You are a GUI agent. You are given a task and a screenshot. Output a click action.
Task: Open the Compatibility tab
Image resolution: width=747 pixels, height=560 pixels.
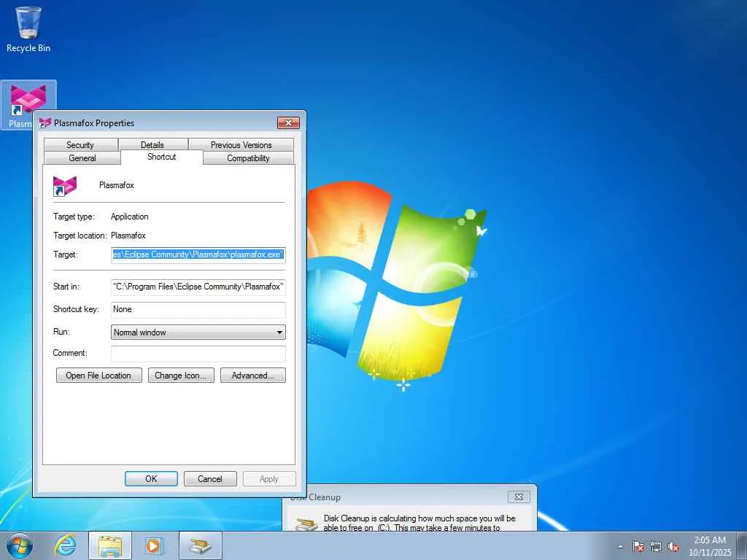pos(248,158)
